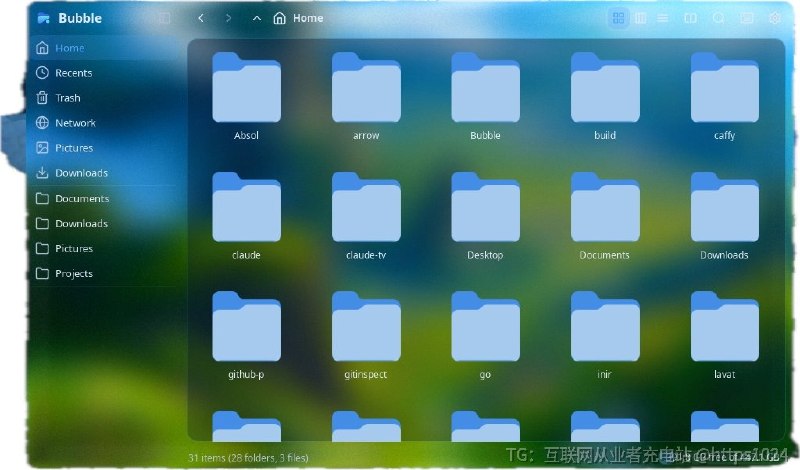The width and height of the screenshot is (800, 470).
Task: Select the claude-tv folder
Action: coord(366,216)
